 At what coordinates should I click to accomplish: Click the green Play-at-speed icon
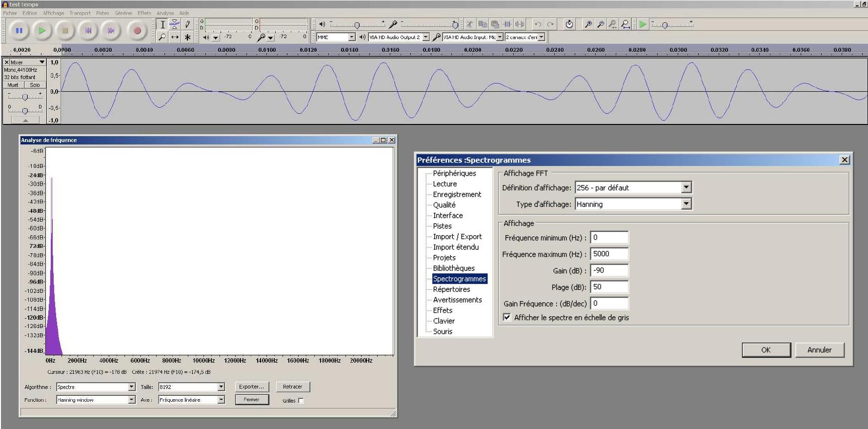pos(643,24)
